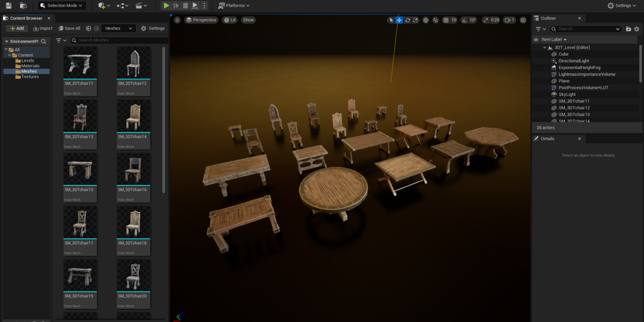Open the grid snap size value 10
The width and height of the screenshot is (644, 322).
(454, 20)
